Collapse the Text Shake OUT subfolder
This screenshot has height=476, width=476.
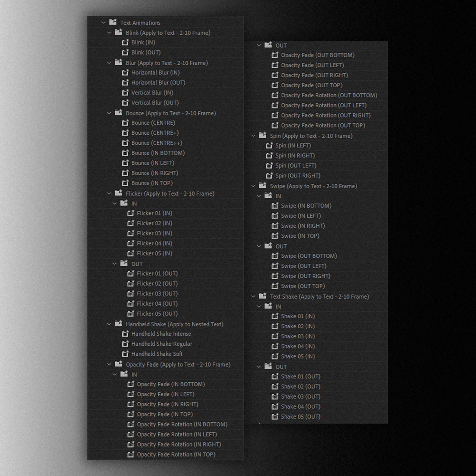(259, 367)
